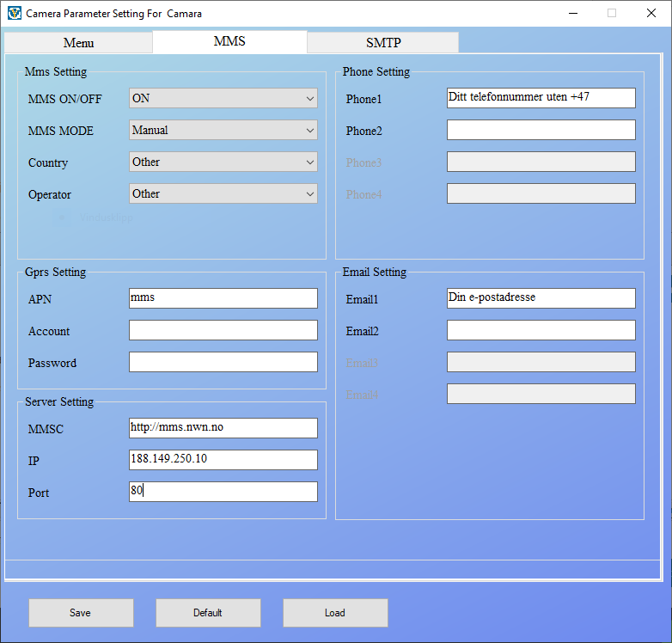This screenshot has width=672, height=643.
Task: Click the 'Phone1' label
Action: coord(363,99)
